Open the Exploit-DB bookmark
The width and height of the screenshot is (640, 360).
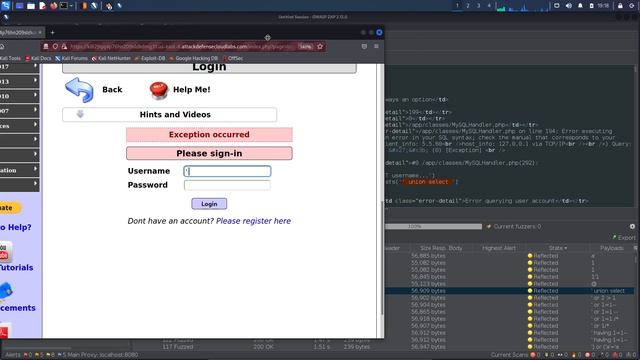pyautogui.click(x=150, y=58)
